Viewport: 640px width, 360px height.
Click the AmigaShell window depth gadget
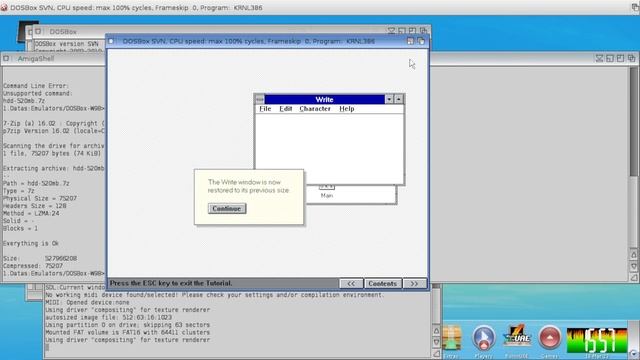[x=631, y=58]
